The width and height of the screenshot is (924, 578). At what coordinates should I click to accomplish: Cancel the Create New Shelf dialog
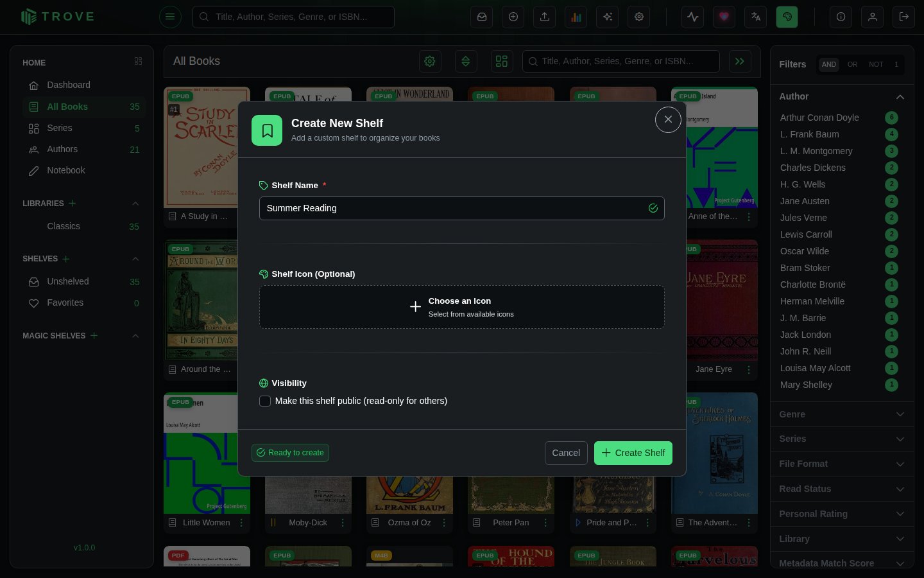point(566,453)
